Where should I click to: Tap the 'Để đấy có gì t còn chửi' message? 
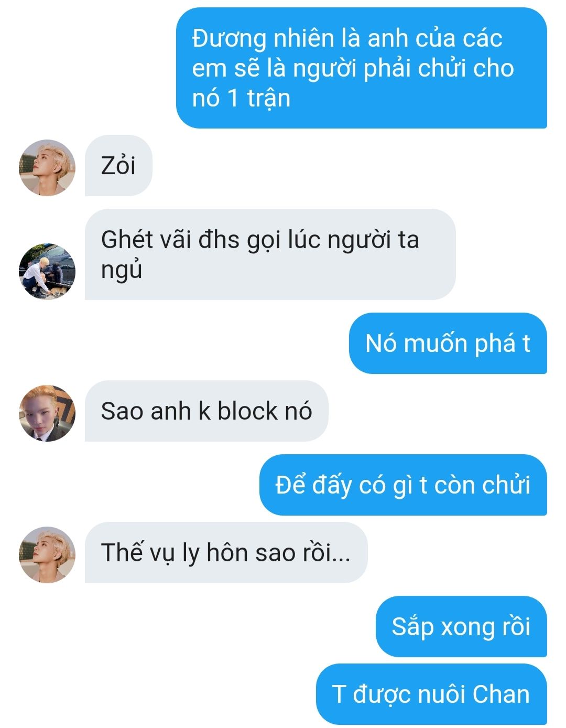[403, 485]
